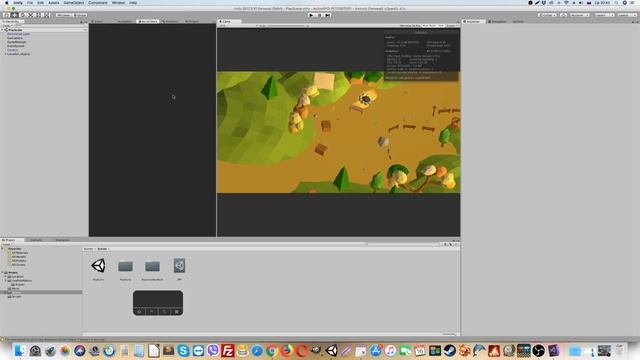Image resolution: width=640 pixels, height=360 pixels.
Task: Open the Unity application menu
Action: pyautogui.click(x=18, y=2)
